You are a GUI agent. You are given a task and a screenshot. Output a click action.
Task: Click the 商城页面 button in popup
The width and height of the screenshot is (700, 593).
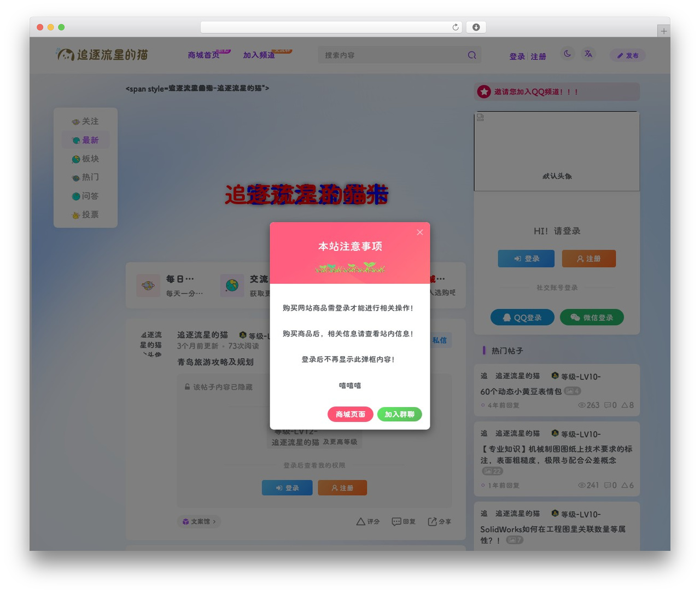pyautogui.click(x=350, y=414)
